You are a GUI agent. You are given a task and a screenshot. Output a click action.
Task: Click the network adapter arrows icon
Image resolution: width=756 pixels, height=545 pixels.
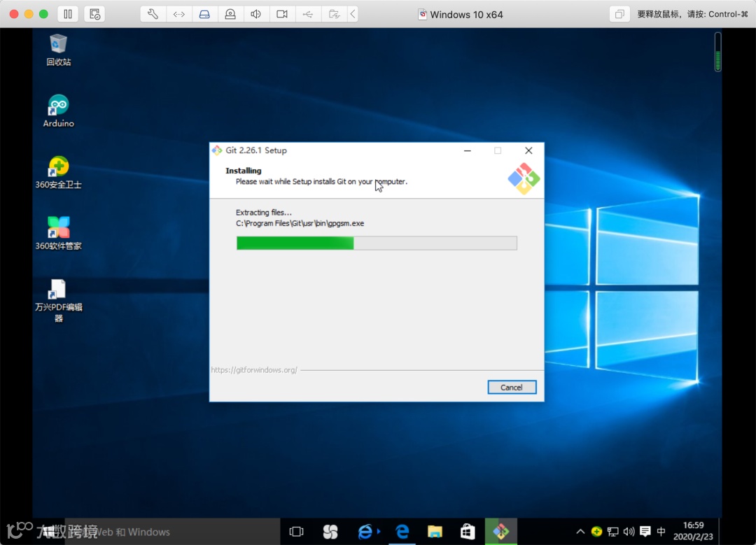pos(179,14)
